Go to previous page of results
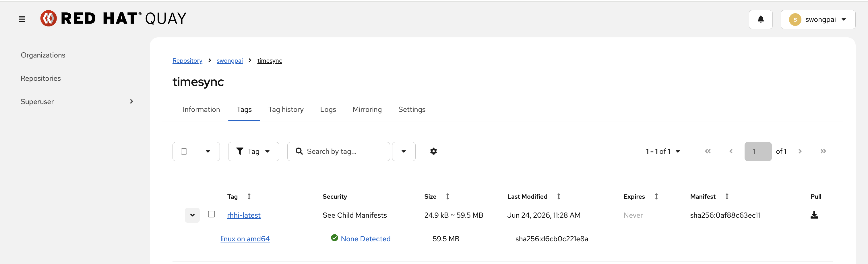Viewport: 868px width, 264px height. coord(731,151)
